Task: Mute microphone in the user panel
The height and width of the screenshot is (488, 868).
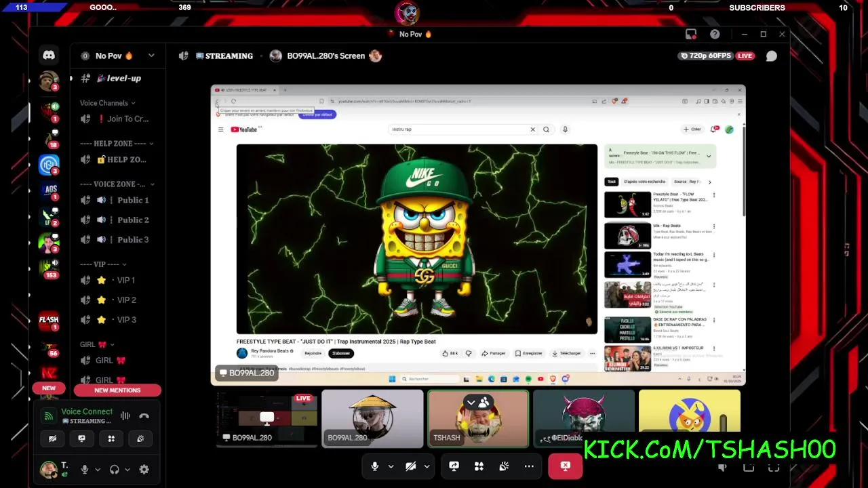Action: click(x=85, y=469)
